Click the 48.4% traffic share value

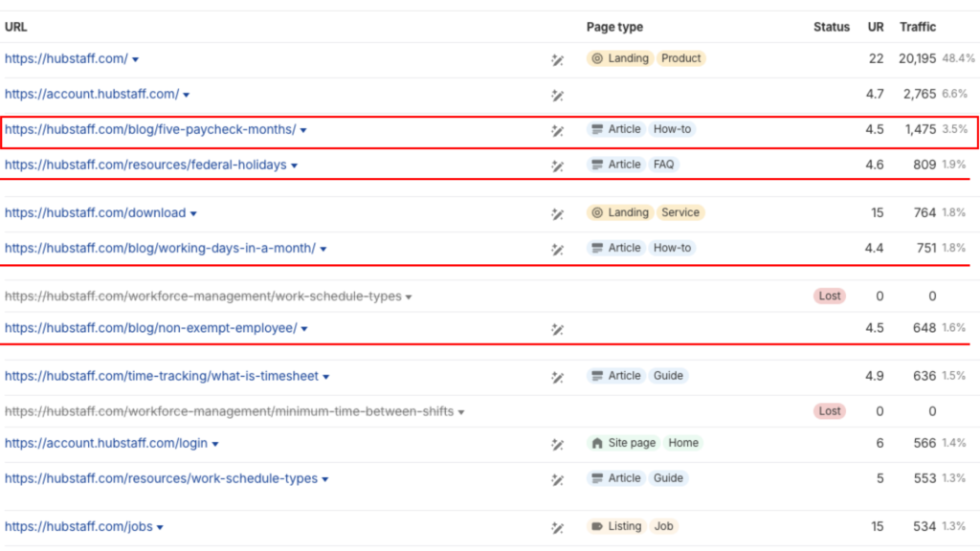[x=958, y=58]
